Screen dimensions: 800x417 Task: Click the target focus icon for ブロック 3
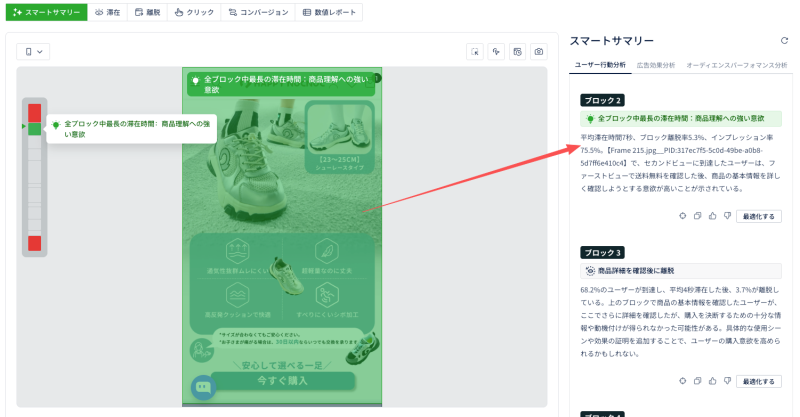(682, 381)
